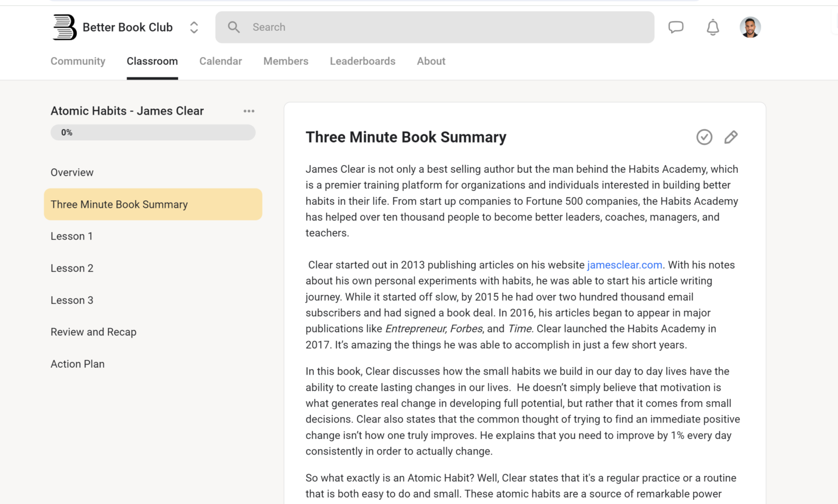This screenshot has height=504, width=838.
Task: Open Lesson 2 in the sidebar
Action: pos(72,268)
